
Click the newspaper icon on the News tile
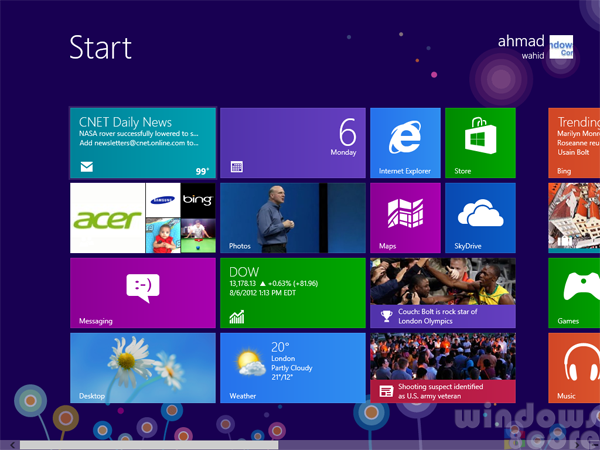(386, 391)
